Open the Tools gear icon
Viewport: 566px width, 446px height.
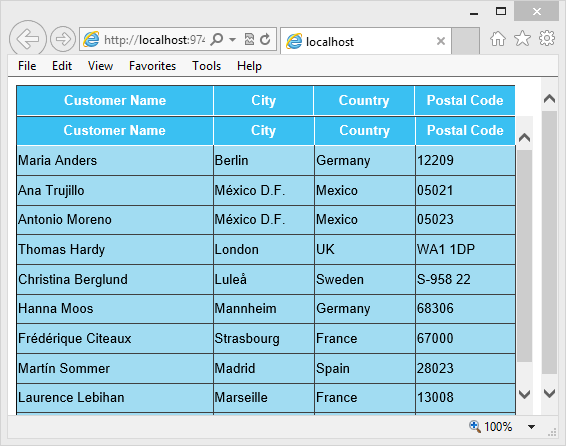547,38
